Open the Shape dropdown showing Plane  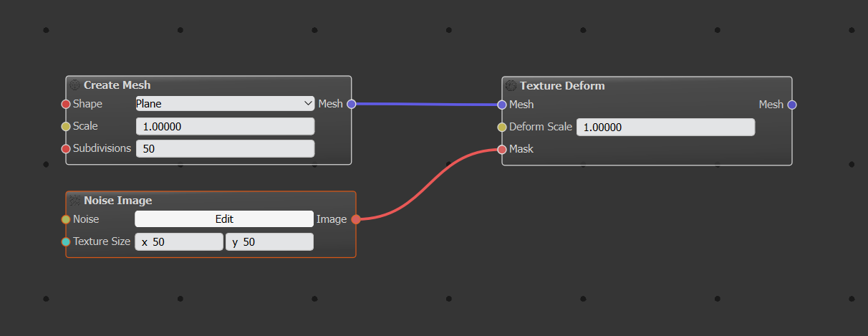225,104
